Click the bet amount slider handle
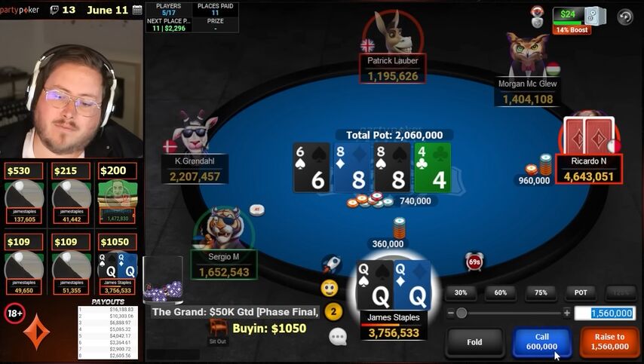The width and height of the screenshot is (644, 364). (x=462, y=313)
